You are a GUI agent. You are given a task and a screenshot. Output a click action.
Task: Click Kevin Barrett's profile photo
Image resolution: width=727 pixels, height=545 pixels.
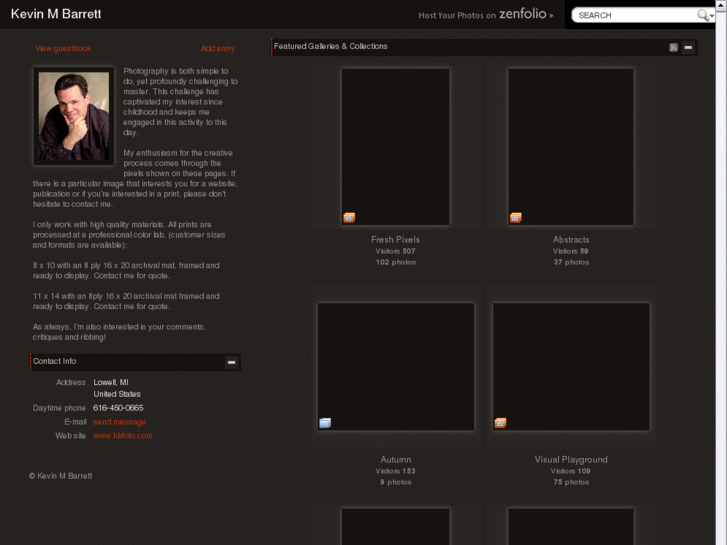tap(74, 116)
